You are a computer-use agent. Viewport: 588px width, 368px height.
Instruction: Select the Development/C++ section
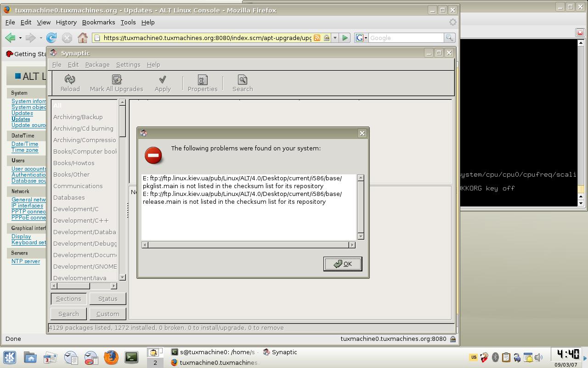[x=81, y=220]
